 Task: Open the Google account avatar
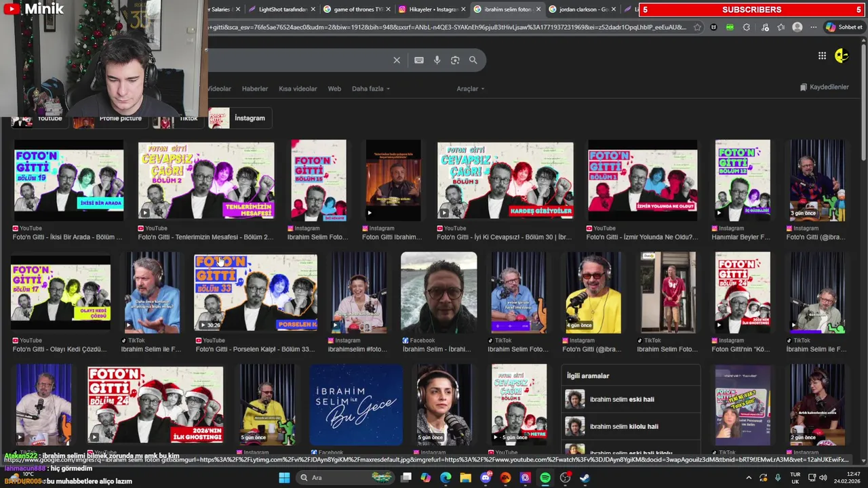pyautogui.click(x=842, y=56)
